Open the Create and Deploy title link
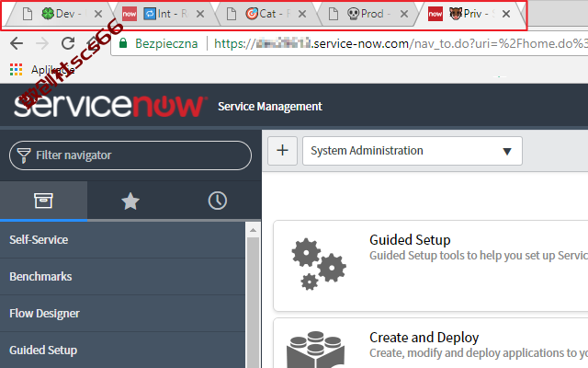This screenshot has width=588, height=368. (x=424, y=338)
